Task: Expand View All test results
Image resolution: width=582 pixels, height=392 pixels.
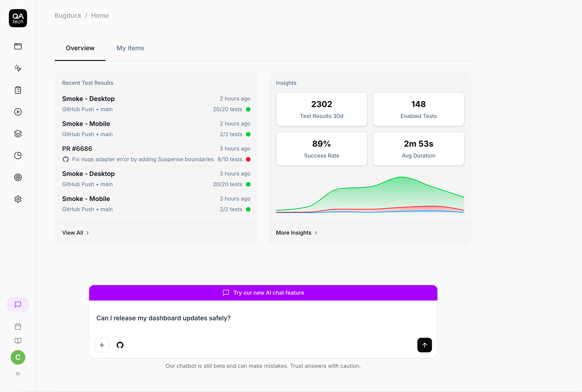Action: click(75, 233)
